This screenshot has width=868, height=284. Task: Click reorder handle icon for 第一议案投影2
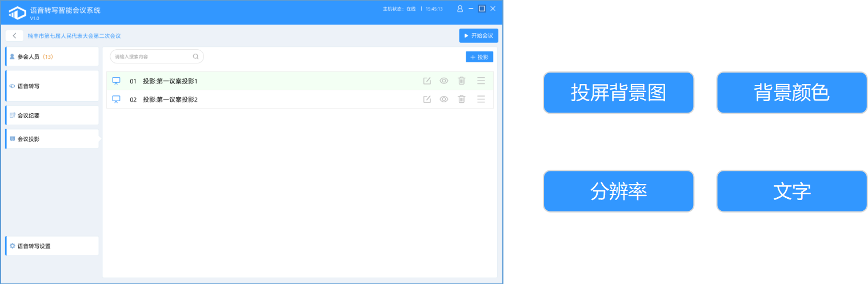point(481,99)
